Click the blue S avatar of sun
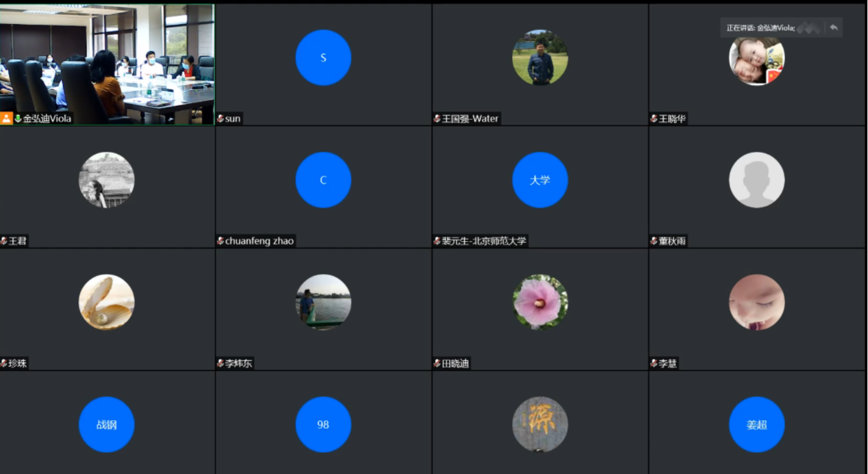 (323, 57)
